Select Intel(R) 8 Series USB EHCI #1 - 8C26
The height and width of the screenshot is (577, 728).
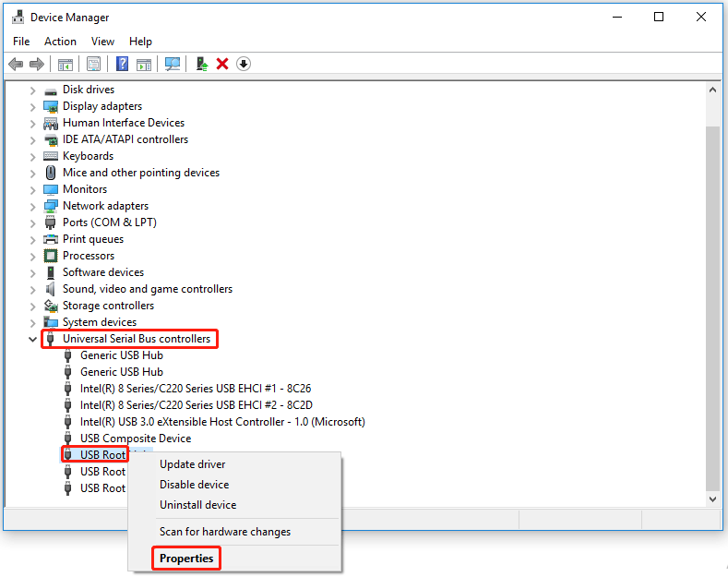(x=196, y=389)
